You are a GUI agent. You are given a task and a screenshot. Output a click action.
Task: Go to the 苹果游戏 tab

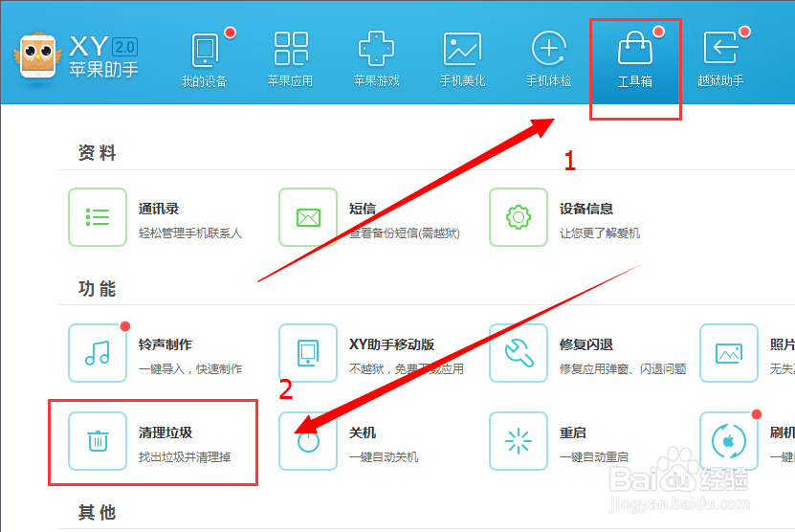pyautogui.click(x=376, y=59)
